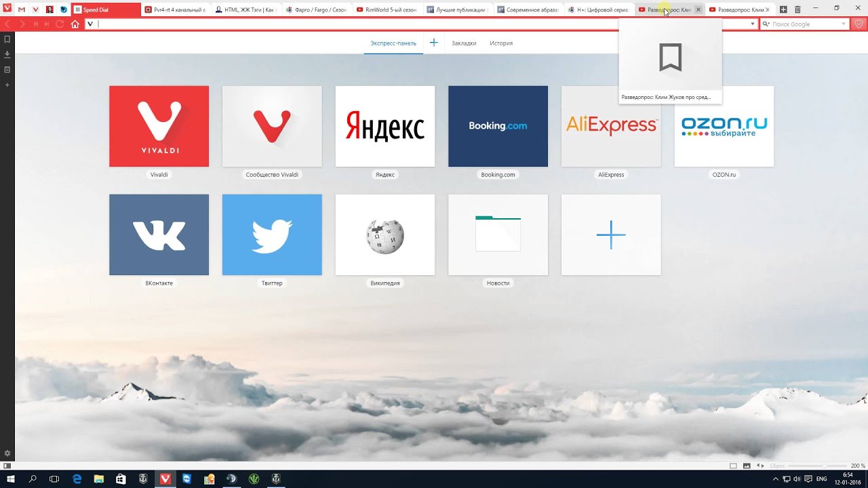Click into the address bar field

pyautogui.click(x=420, y=24)
